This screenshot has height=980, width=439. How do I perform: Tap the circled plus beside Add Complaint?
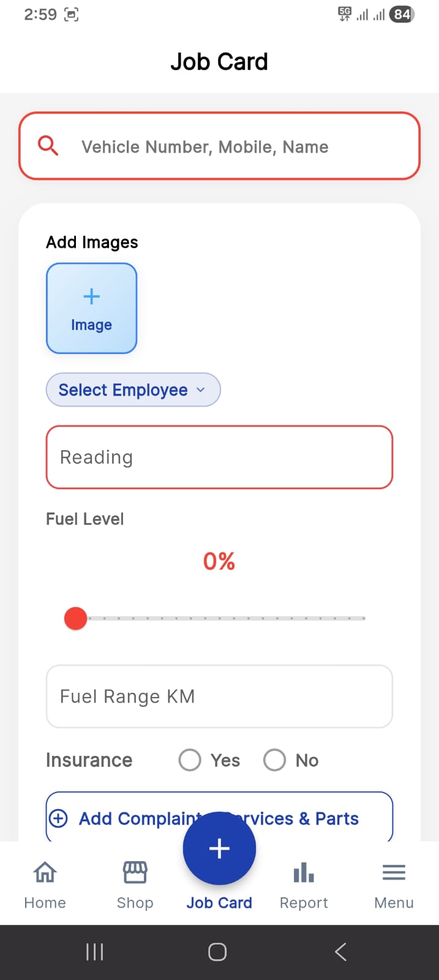coord(58,818)
